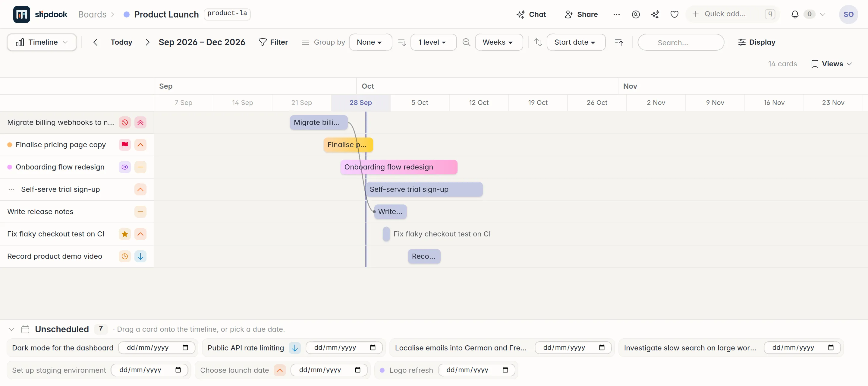Open notifications bell
The image size is (868, 386).
[x=794, y=14]
